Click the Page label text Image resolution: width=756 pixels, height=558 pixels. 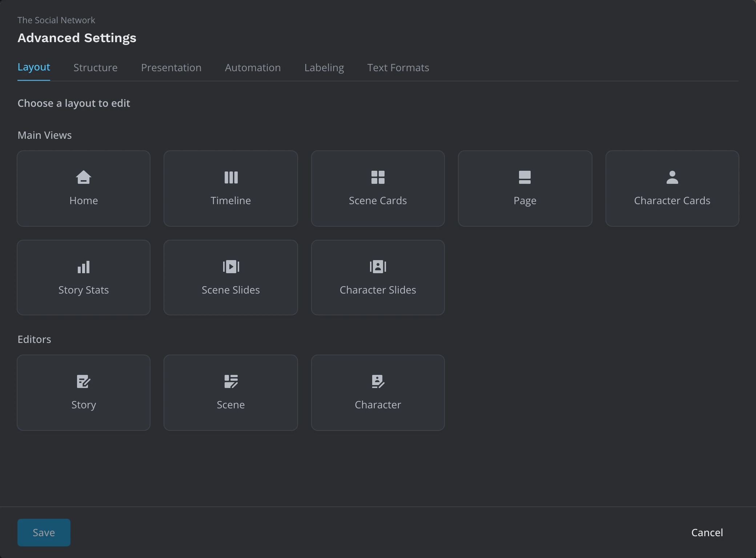(525, 201)
